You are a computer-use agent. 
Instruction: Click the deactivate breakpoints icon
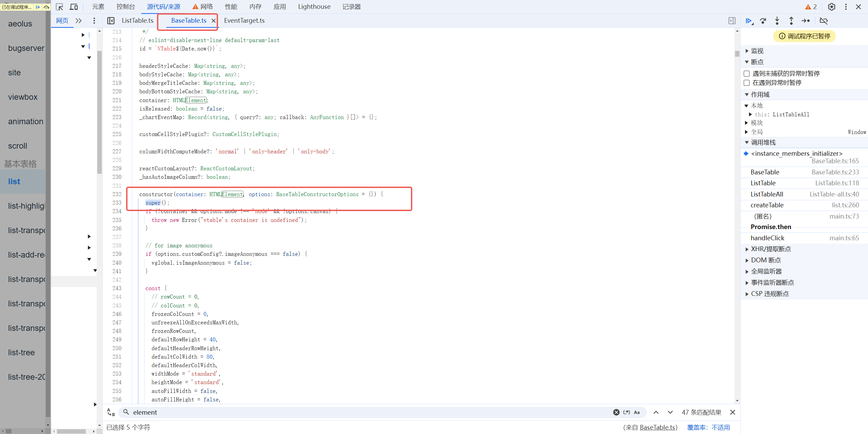[824, 21]
